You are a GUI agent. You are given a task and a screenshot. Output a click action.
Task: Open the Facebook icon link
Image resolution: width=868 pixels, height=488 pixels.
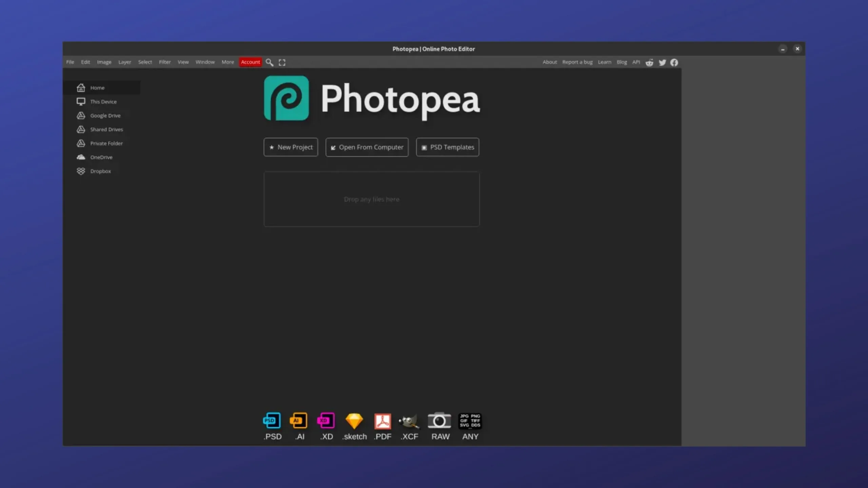point(674,62)
